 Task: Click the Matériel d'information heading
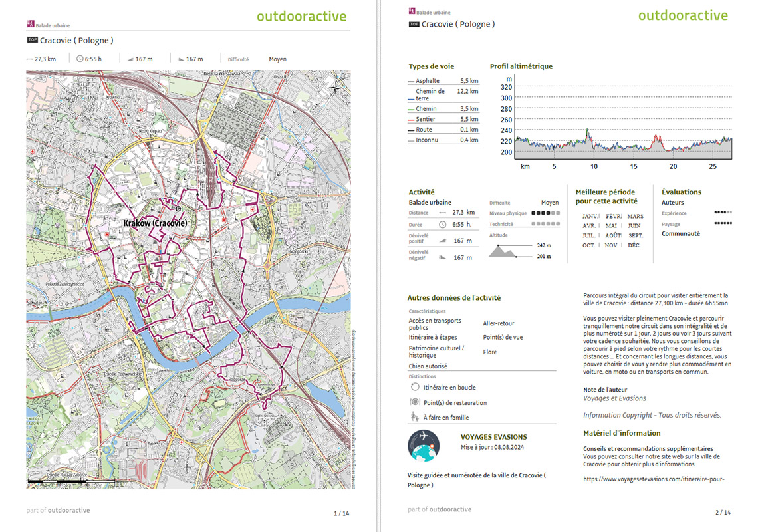[622, 434]
